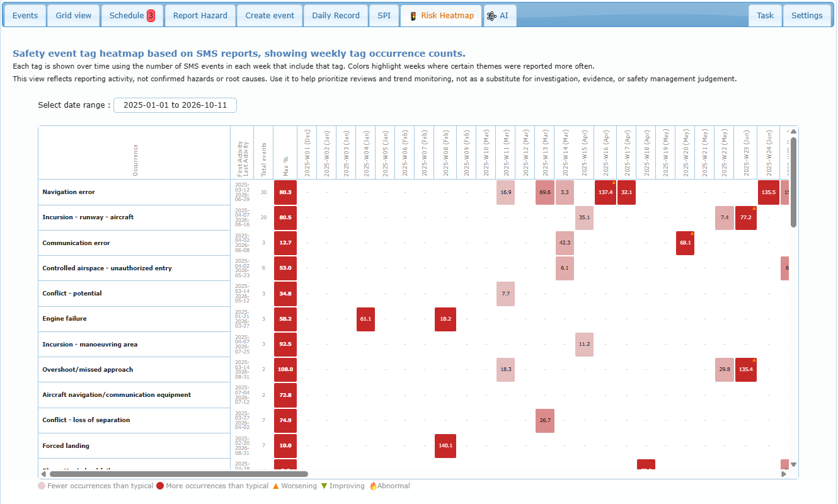
Task: Click the traffic light icon on Risk Heatmap tab
Action: click(x=413, y=16)
